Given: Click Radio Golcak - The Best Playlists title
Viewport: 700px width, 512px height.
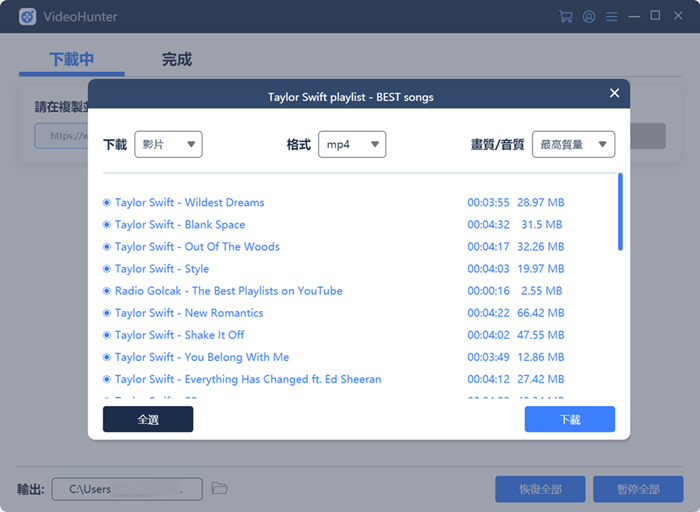Looking at the screenshot, I should point(229,291).
